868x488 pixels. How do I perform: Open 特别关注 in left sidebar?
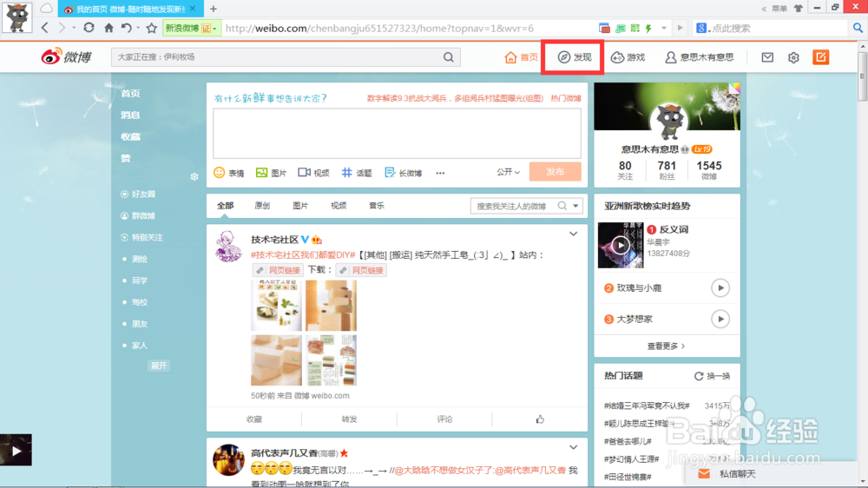tap(141, 237)
